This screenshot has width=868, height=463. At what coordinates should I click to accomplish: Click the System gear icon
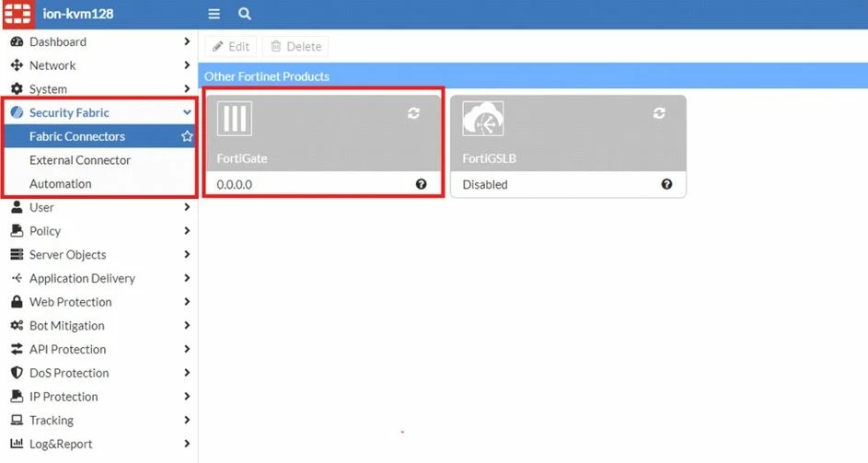[17, 88]
